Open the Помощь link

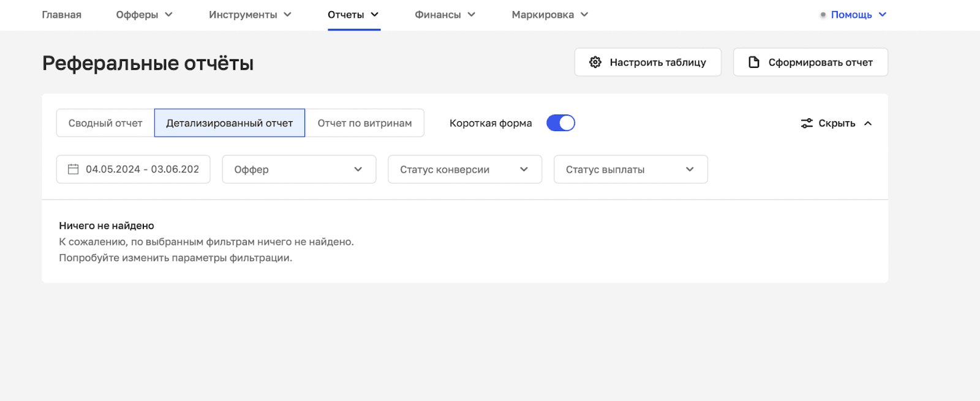tap(851, 15)
